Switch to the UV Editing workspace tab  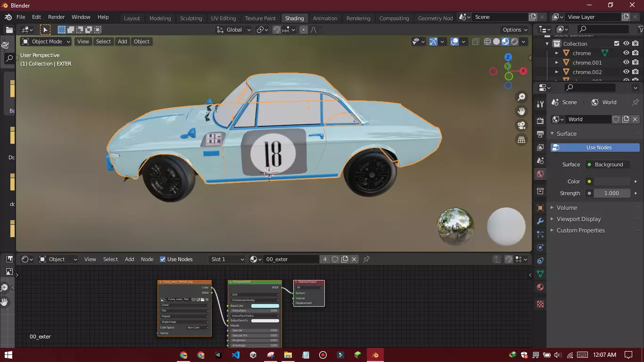pyautogui.click(x=223, y=18)
